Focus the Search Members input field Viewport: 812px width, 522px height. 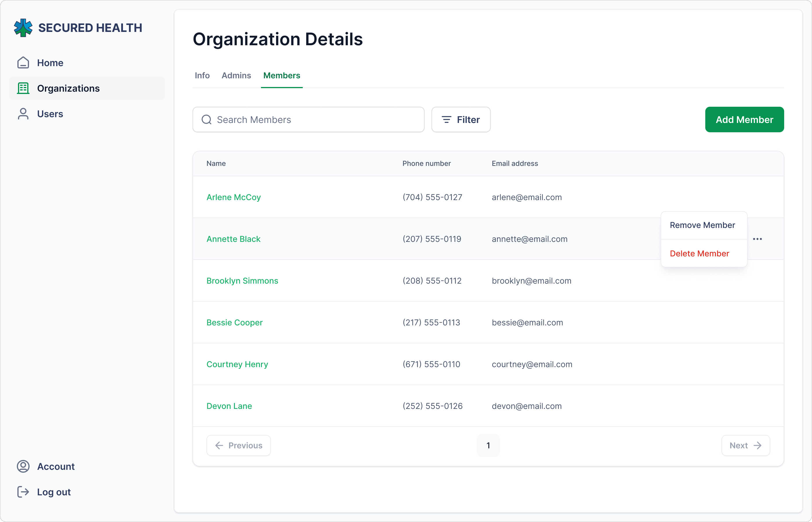[x=308, y=120]
